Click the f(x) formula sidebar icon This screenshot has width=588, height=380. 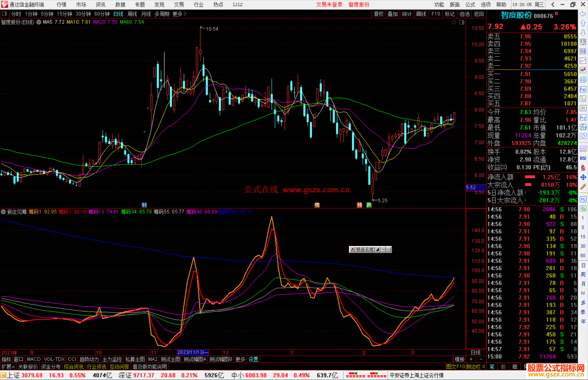pyautogui.click(x=583, y=127)
